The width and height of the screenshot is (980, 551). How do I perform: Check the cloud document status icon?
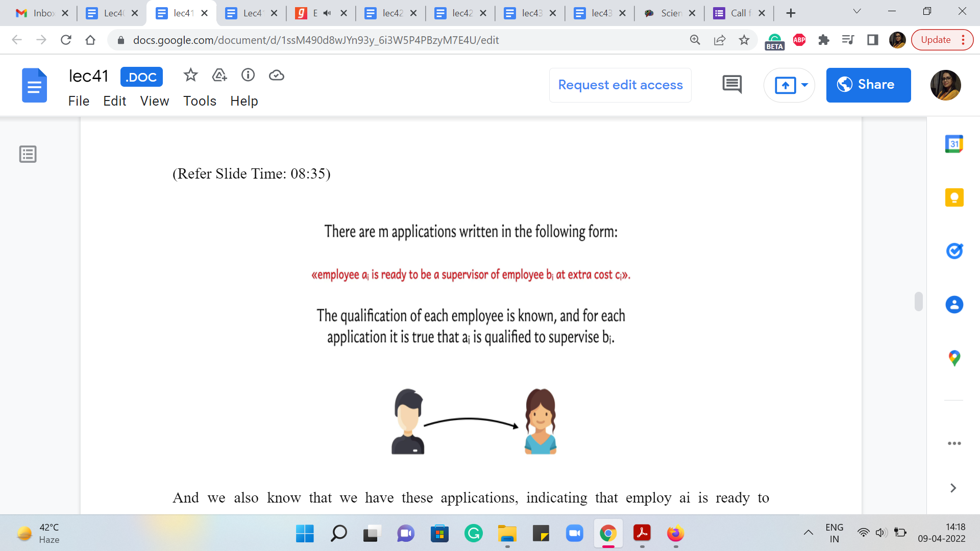(x=276, y=76)
